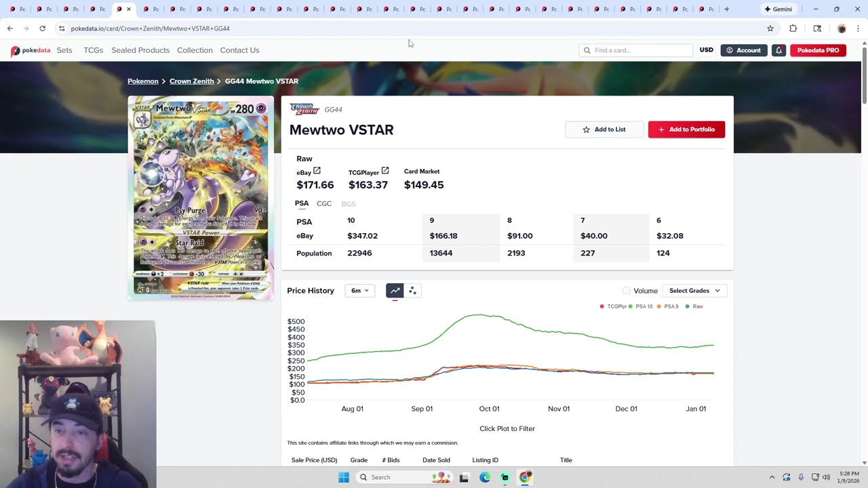This screenshot has width=868, height=488.
Task: Show hidden system tray icons
Action: [x=772, y=477]
